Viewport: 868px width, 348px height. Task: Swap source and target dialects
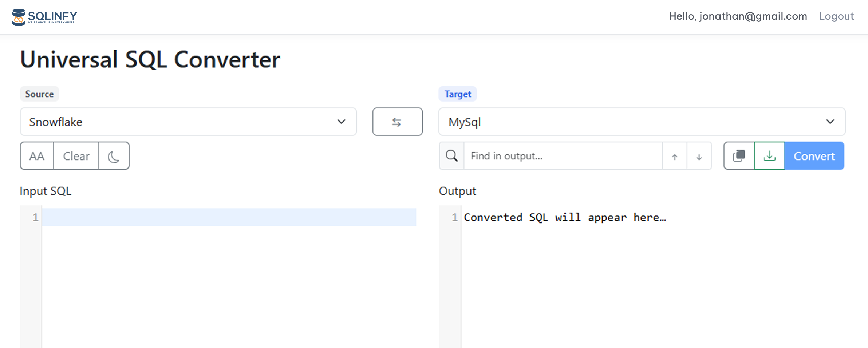[397, 122]
